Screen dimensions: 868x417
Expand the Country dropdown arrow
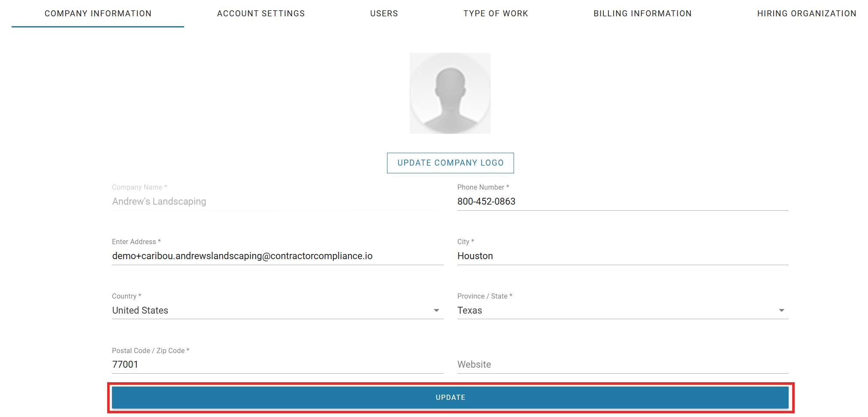436,311
